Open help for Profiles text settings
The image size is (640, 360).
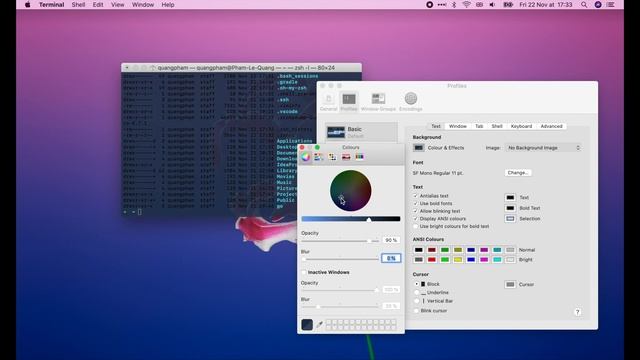pyautogui.click(x=577, y=312)
